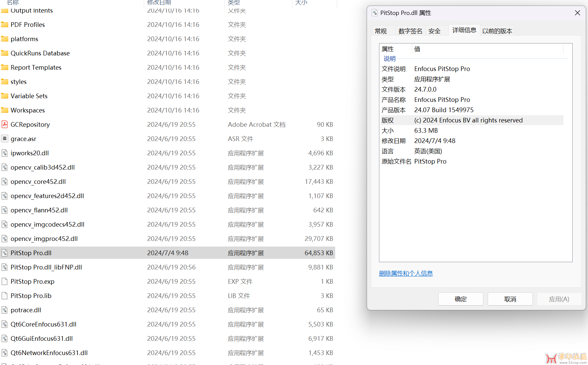Screen dimensions: 588x365
Task: Select the 版权 property row
Action: (472, 120)
